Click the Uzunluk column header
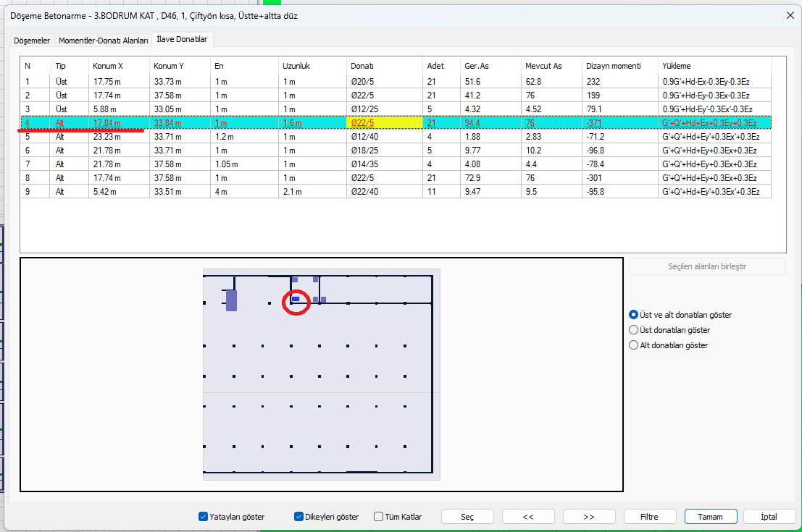Image resolution: width=802 pixels, height=532 pixels. 312,66
